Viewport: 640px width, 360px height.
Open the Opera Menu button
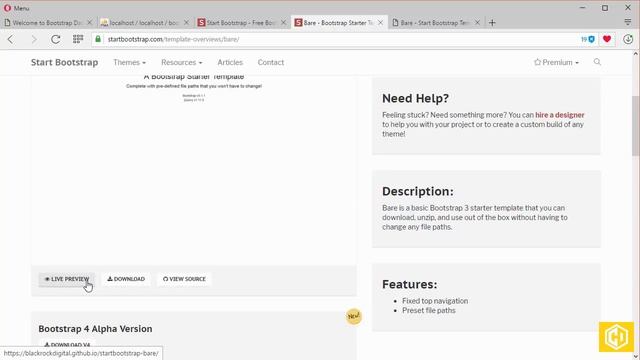[17, 8]
